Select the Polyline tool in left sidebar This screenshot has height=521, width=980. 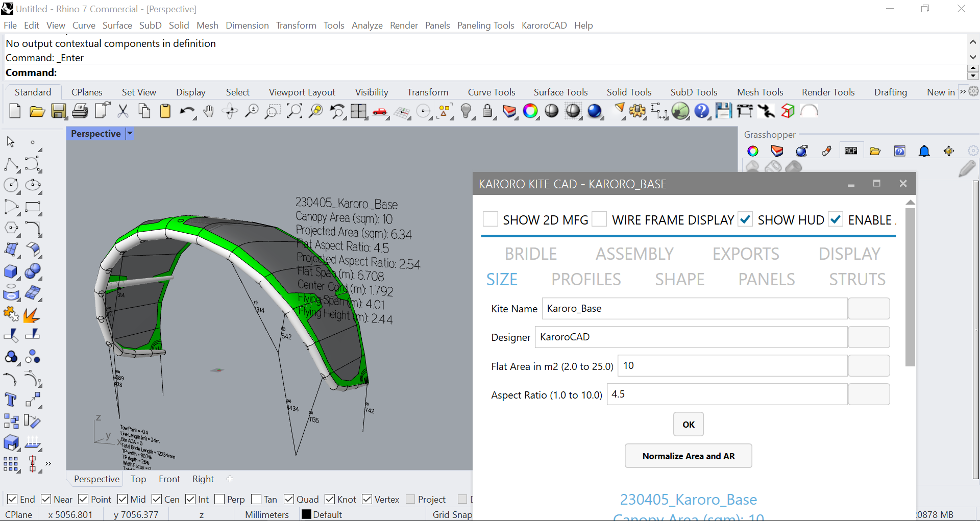[11, 164]
